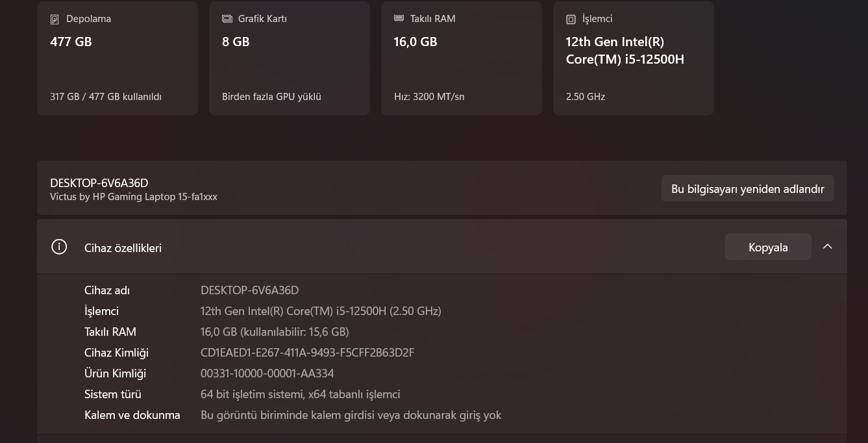Click the Takılı RAM icon
868x443 pixels.
pos(399,18)
